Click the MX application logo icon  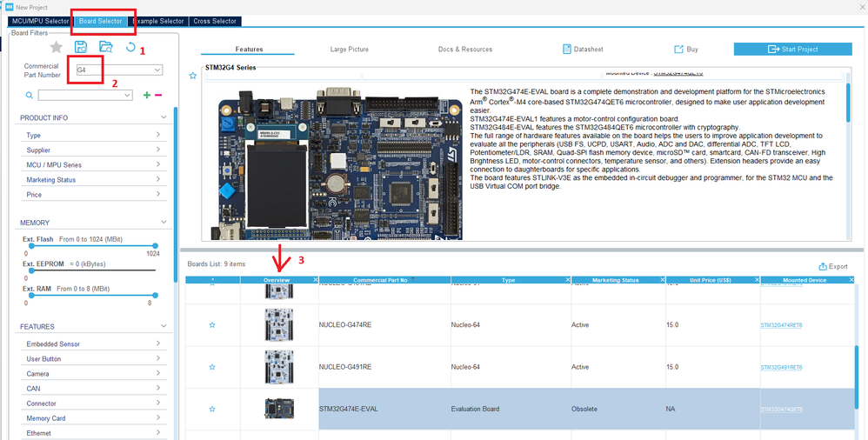[10, 7]
